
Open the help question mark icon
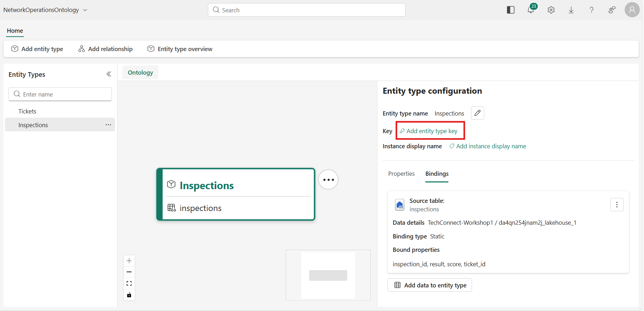592,10
